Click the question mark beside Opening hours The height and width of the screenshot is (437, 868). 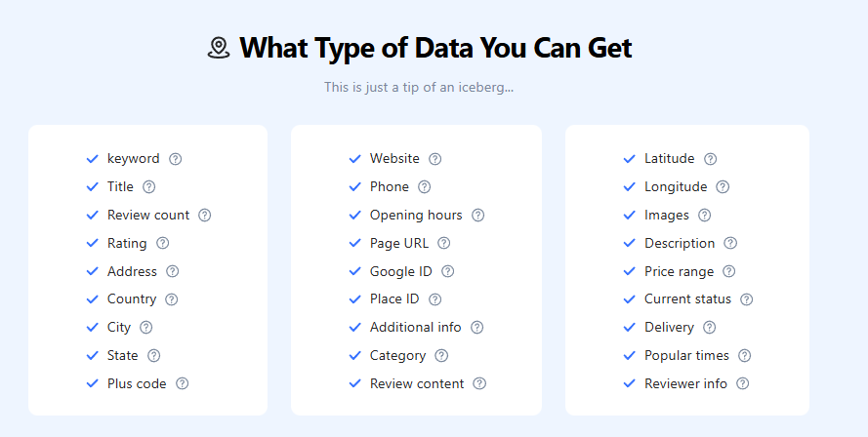(x=478, y=216)
